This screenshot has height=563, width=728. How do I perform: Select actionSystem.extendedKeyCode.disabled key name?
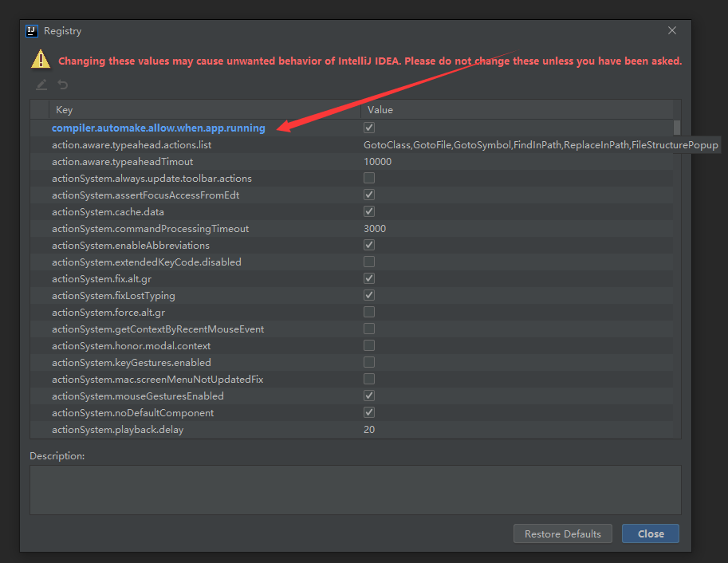[147, 262]
